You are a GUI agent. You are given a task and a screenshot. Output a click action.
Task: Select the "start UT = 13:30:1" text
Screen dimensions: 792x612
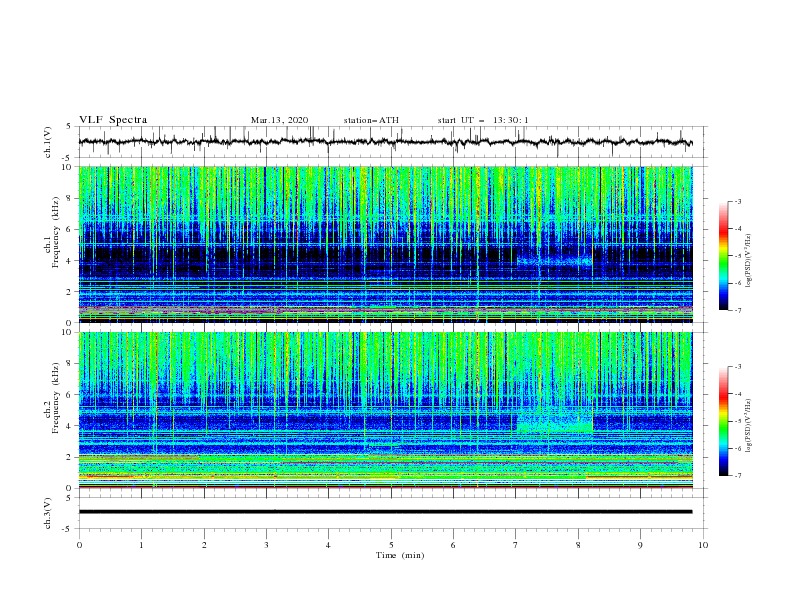coord(483,120)
